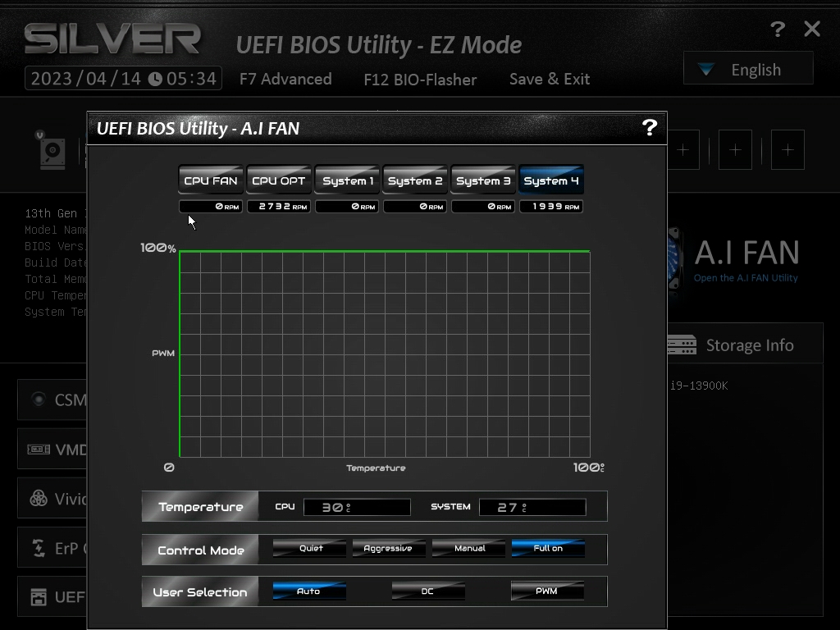Click the Vivid fan-shaped icon
840x630 pixels.
coord(39,499)
